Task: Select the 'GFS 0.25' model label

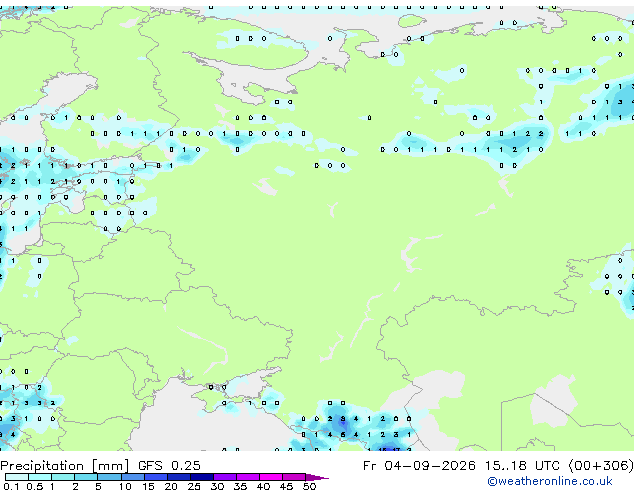Action: pyautogui.click(x=169, y=466)
